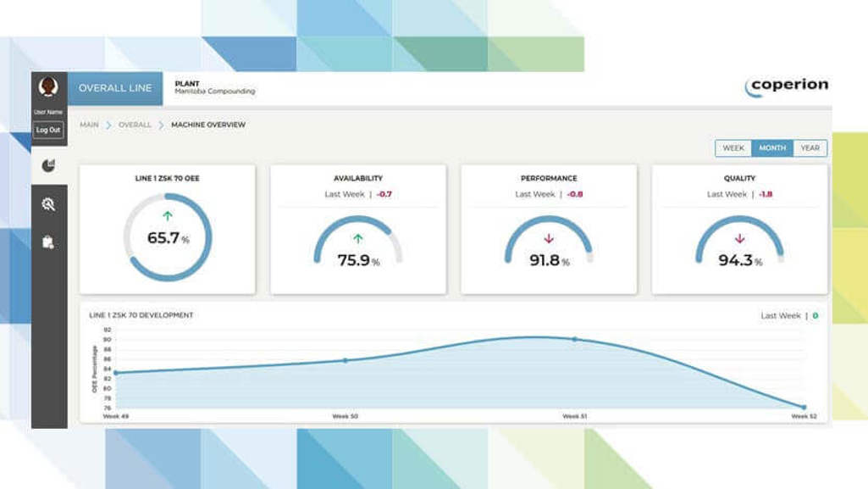Switch time range to YEAR
The height and width of the screenshot is (489, 868).
(x=810, y=148)
